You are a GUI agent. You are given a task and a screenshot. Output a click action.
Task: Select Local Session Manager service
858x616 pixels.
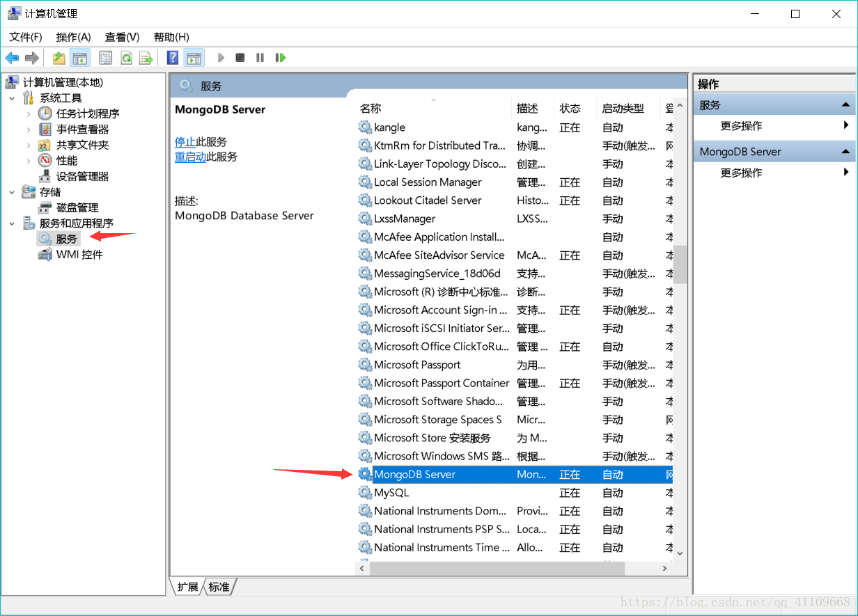tap(514, 182)
